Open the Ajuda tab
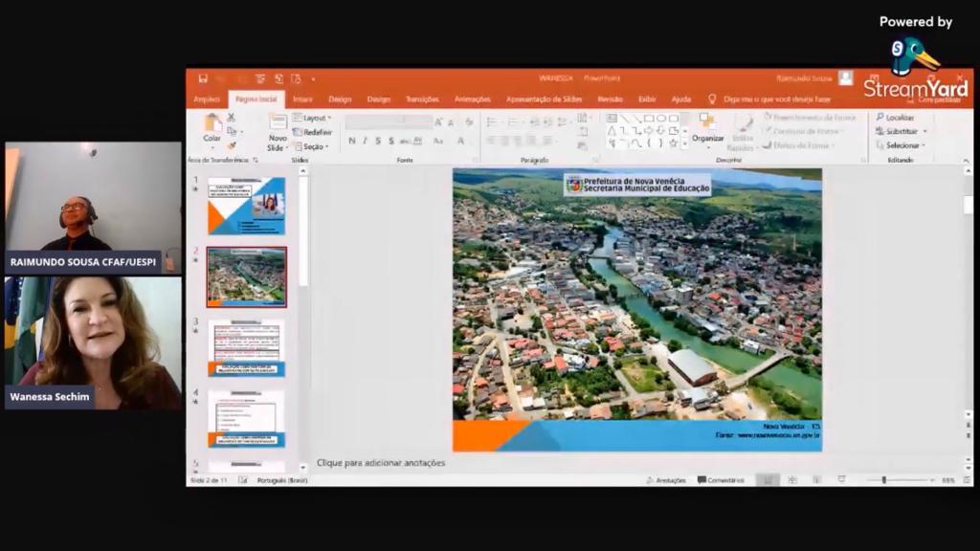 [x=681, y=99]
